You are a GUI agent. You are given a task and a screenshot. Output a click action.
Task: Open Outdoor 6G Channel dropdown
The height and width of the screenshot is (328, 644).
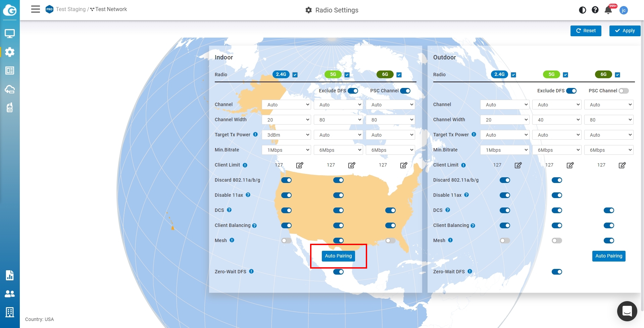coord(609,105)
